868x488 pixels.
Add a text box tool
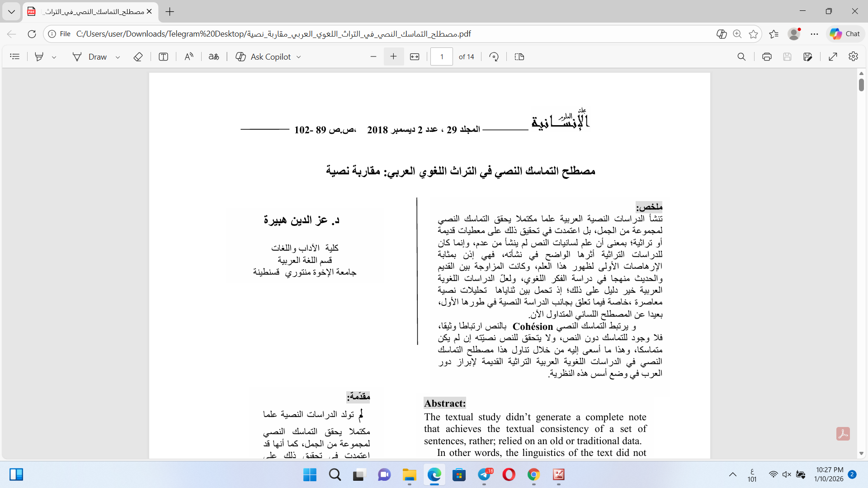pos(164,56)
